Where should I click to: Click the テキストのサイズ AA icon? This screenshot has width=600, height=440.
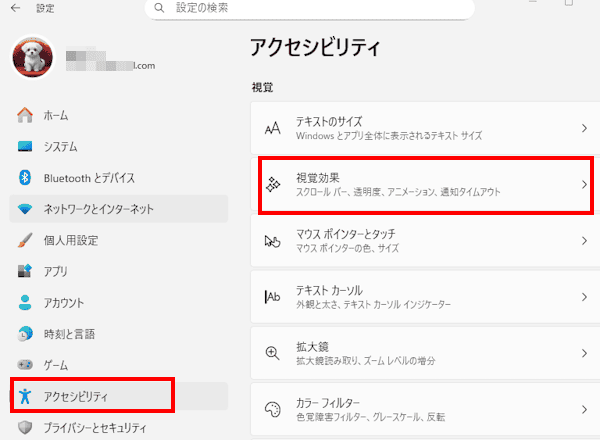point(272,128)
